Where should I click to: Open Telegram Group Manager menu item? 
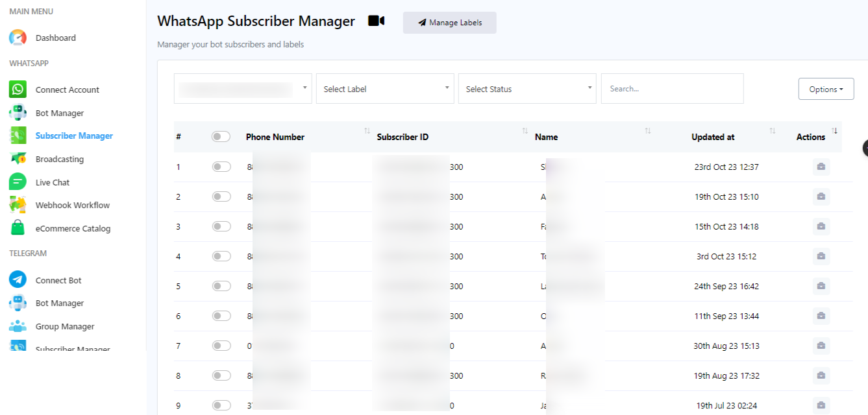coord(65,326)
